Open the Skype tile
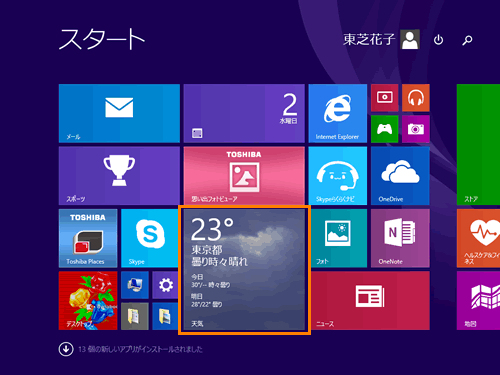This screenshot has width=500, height=375. pyautogui.click(x=150, y=238)
